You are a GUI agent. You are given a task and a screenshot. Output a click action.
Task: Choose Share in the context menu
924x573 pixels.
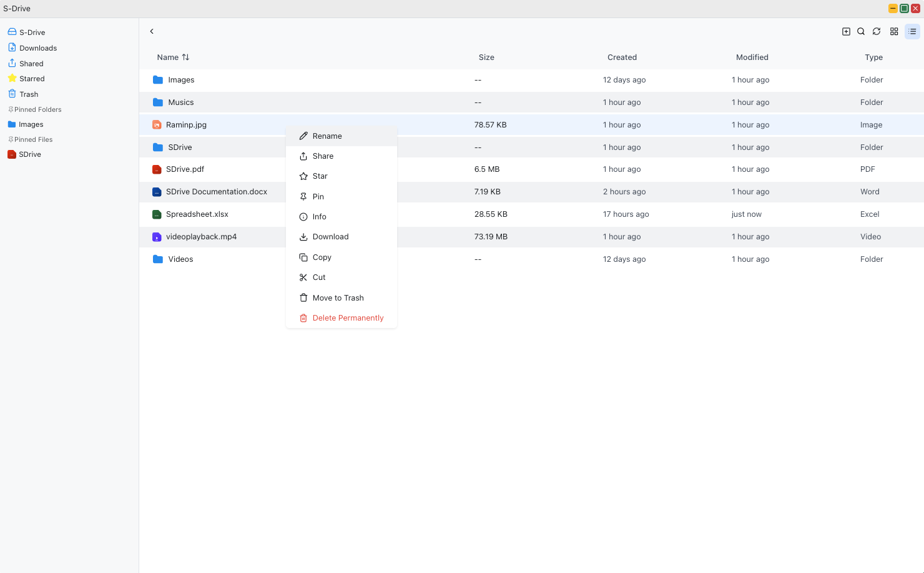click(323, 156)
